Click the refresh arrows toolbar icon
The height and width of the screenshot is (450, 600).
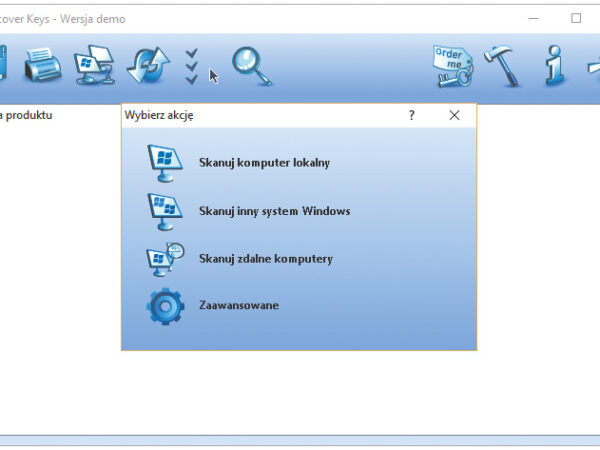coord(148,66)
